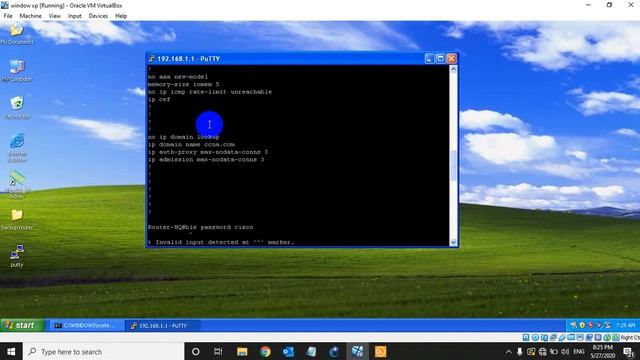
Task: Open the host clock showing 8:25 PM
Action: pyautogui.click(x=602, y=351)
